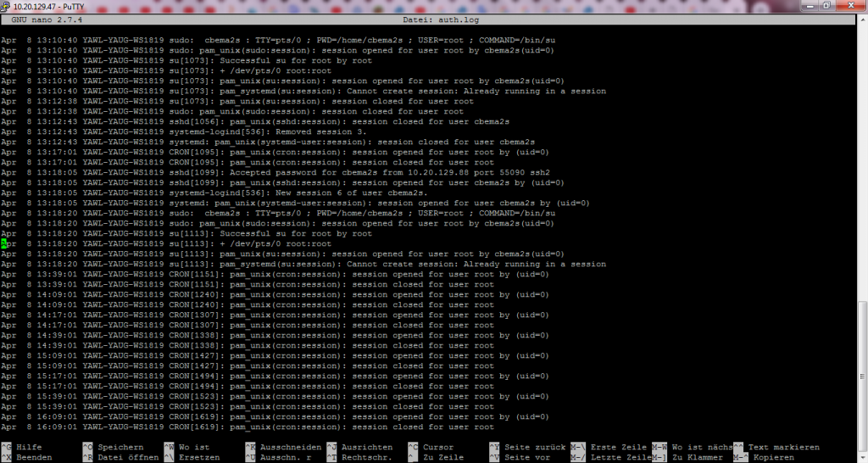Click the Text markieren shortcut label
Screen dimensions: 868x463
pos(784,447)
